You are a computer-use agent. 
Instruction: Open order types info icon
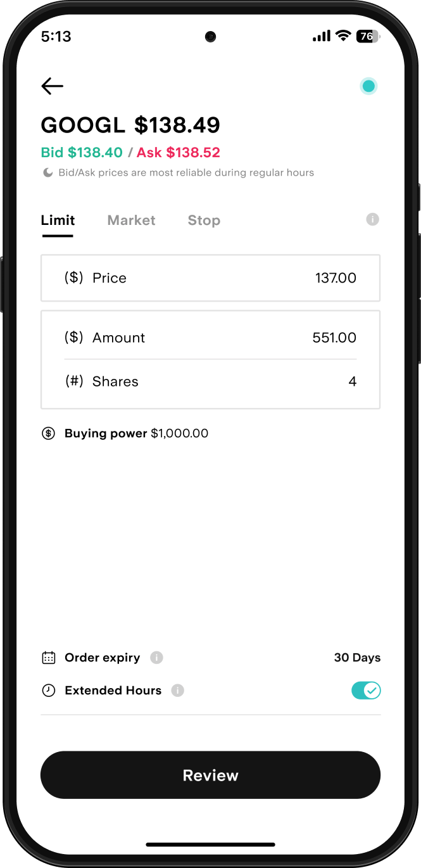pyautogui.click(x=373, y=219)
